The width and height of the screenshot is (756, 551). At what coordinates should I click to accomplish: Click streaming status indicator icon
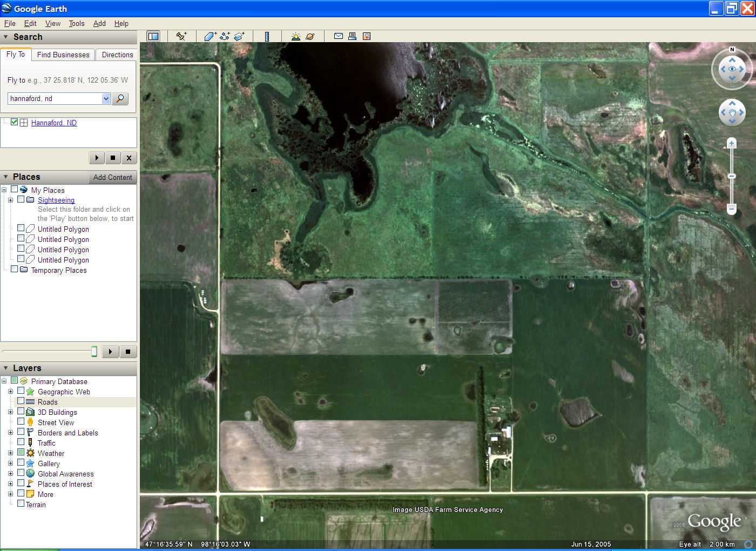[x=748, y=545]
